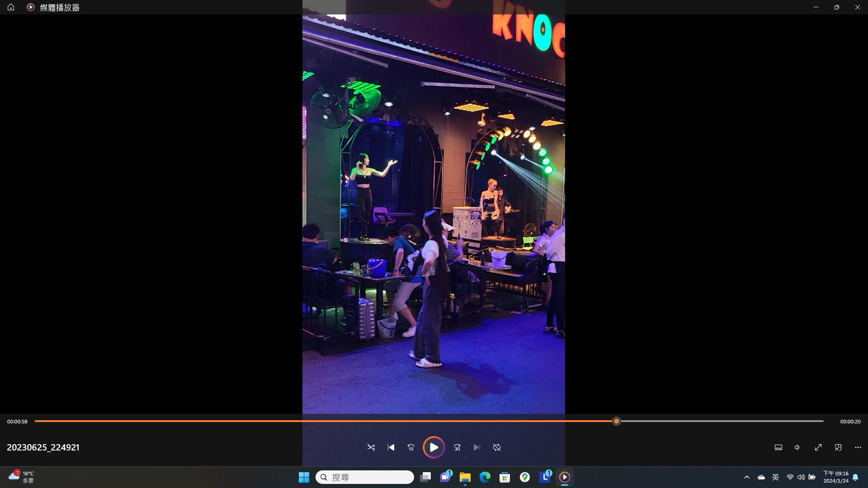Close the Media Player window
This screenshot has width=868, height=488.
tap(858, 7)
